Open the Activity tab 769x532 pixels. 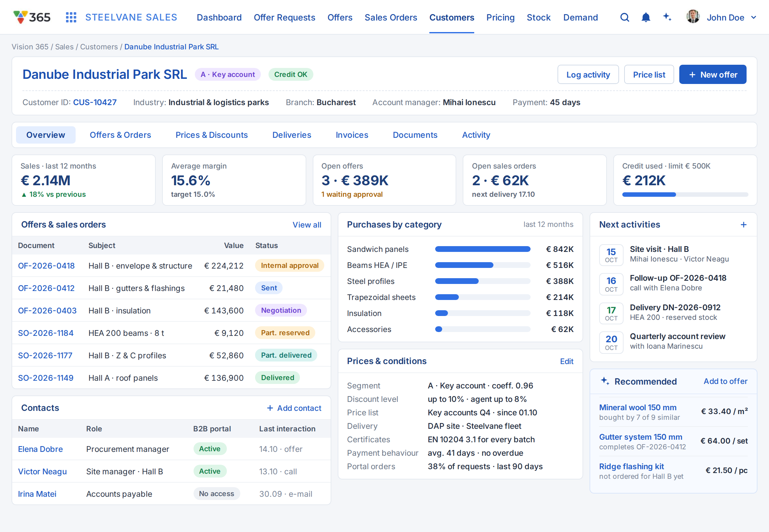click(x=476, y=135)
